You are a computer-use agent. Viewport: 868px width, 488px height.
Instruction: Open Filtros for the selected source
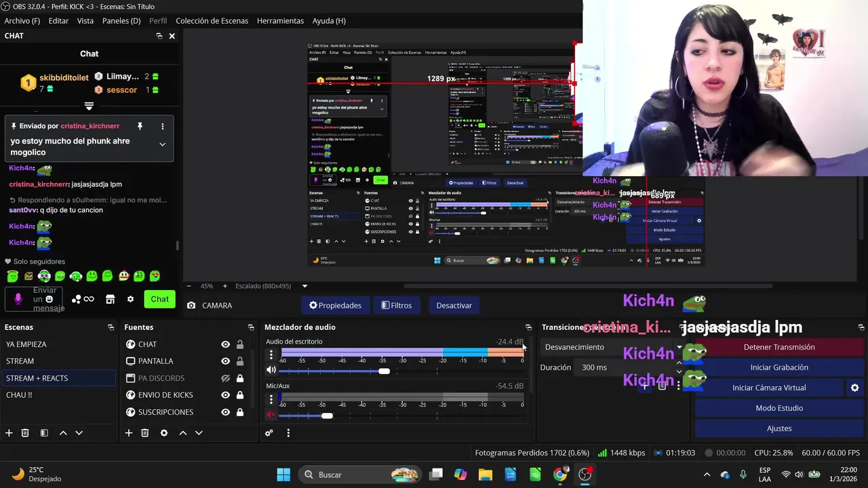[x=397, y=305]
